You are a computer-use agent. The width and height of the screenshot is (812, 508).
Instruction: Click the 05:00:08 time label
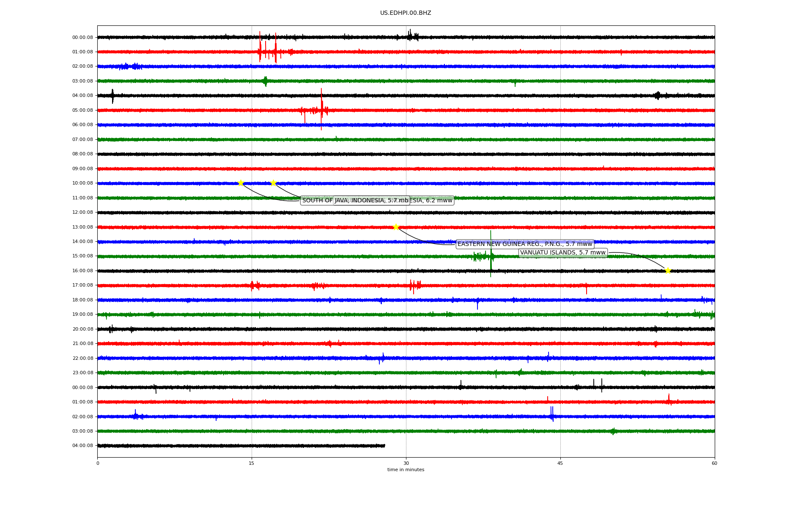pyautogui.click(x=82, y=110)
